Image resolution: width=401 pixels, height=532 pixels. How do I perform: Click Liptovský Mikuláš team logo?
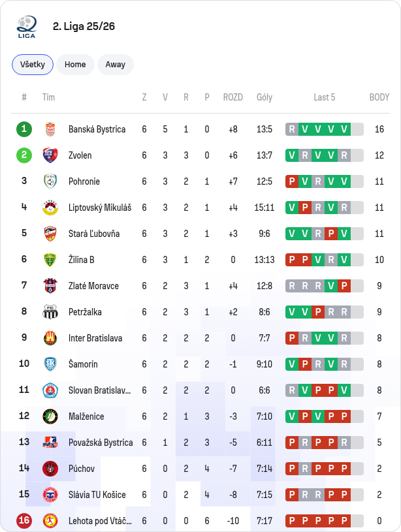pos(50,208)
